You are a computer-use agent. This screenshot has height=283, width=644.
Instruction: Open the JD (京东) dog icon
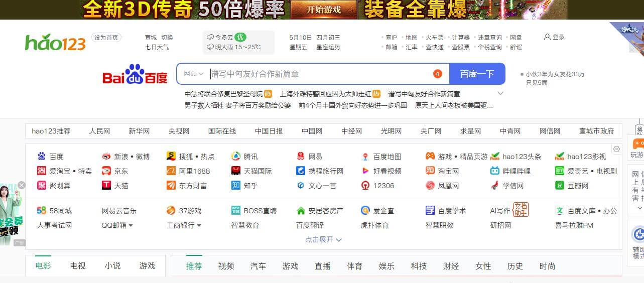106,171
